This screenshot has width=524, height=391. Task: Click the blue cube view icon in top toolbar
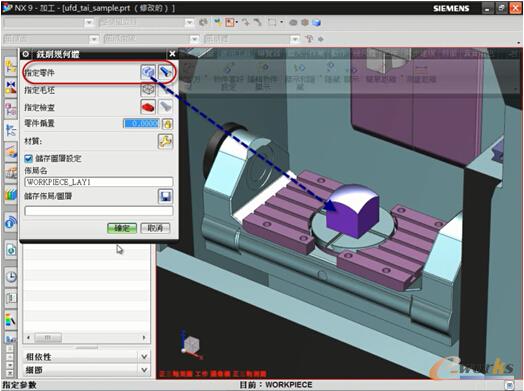point(316,22)
